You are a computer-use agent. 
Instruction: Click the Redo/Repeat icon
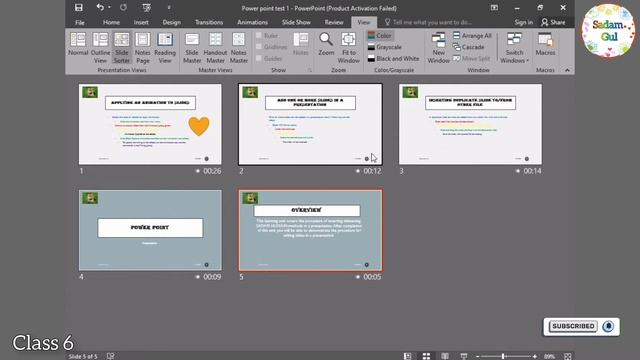123,7
